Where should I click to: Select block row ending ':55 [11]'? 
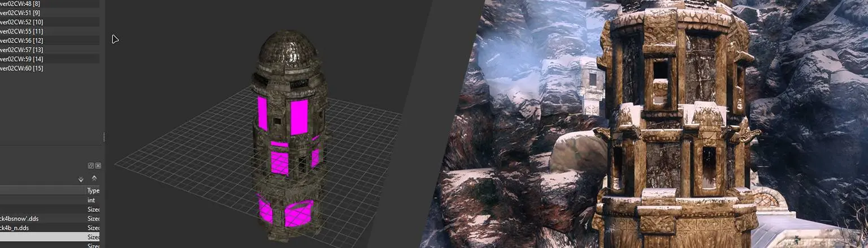coord(50,31)
